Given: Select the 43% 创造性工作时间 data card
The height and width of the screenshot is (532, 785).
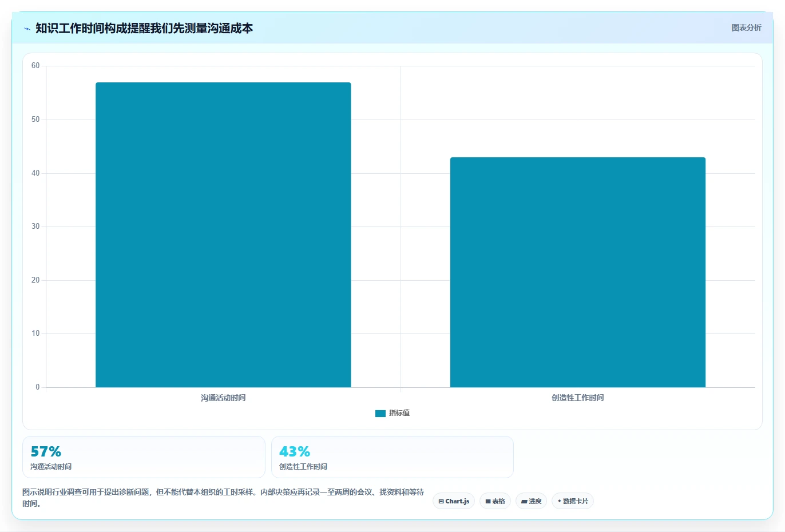Looking at the screenshot, I should [392, 457].
